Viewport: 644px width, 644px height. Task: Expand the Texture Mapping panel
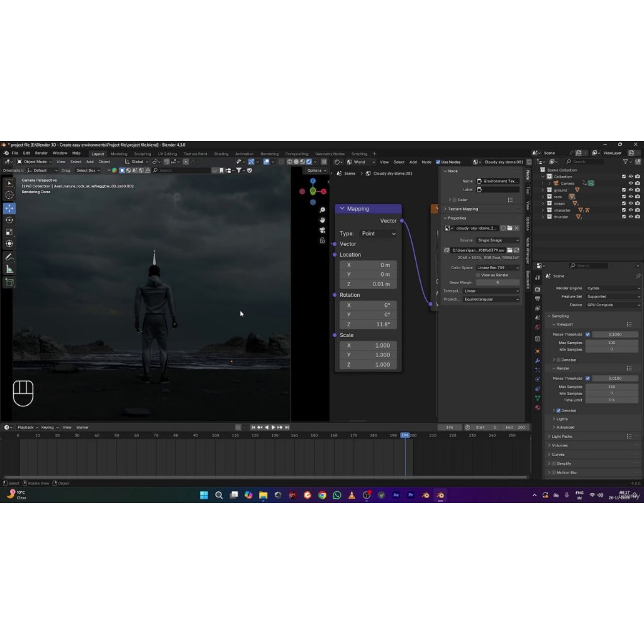pyautogui.click(x=462, y=209)
